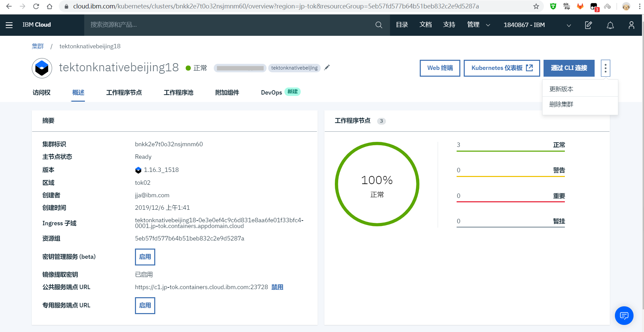Select 删除集群 from the overflow menu
644x332 pixels.
[x=580, y=104]
